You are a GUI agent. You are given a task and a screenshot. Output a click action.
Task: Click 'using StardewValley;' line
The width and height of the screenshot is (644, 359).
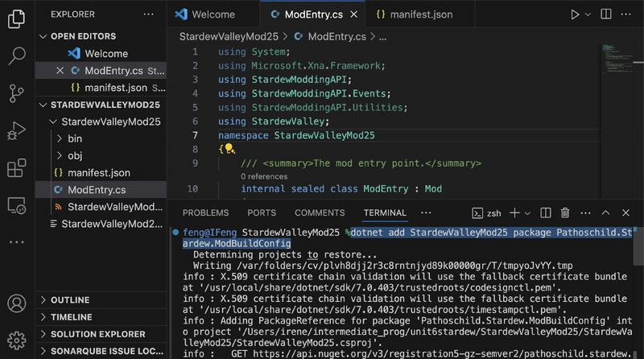tap(274, 122)
